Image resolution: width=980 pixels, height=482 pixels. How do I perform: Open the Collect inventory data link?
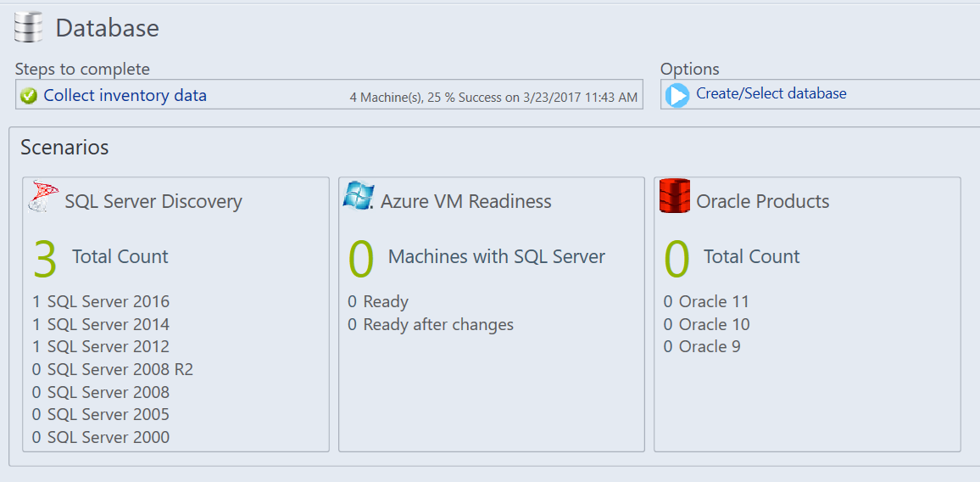(x=125, y=96)
